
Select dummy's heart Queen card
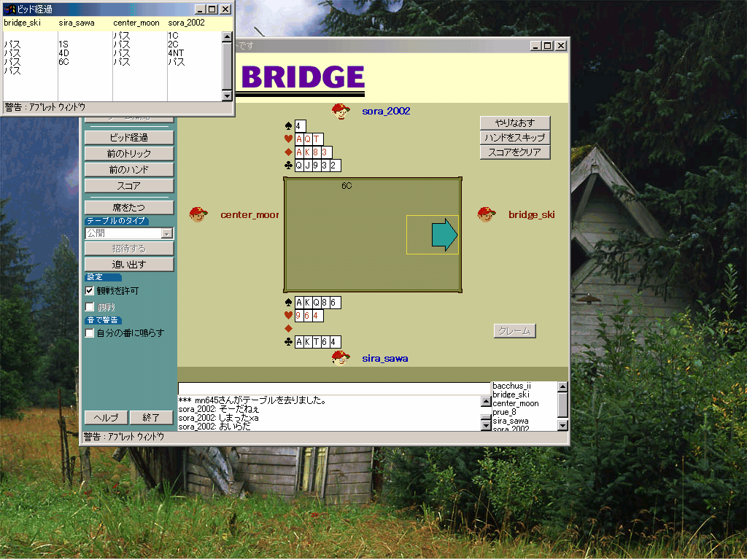pos(307,139)
